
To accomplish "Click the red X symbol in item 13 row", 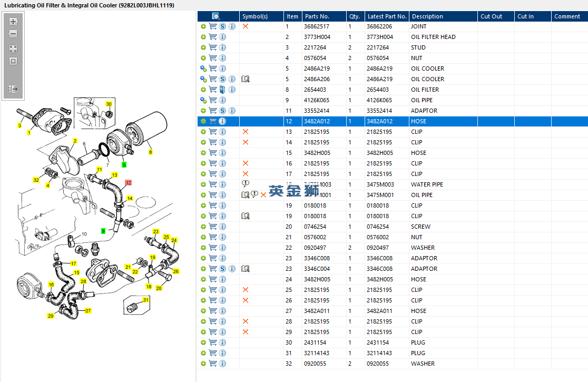I will pos(245,132).
